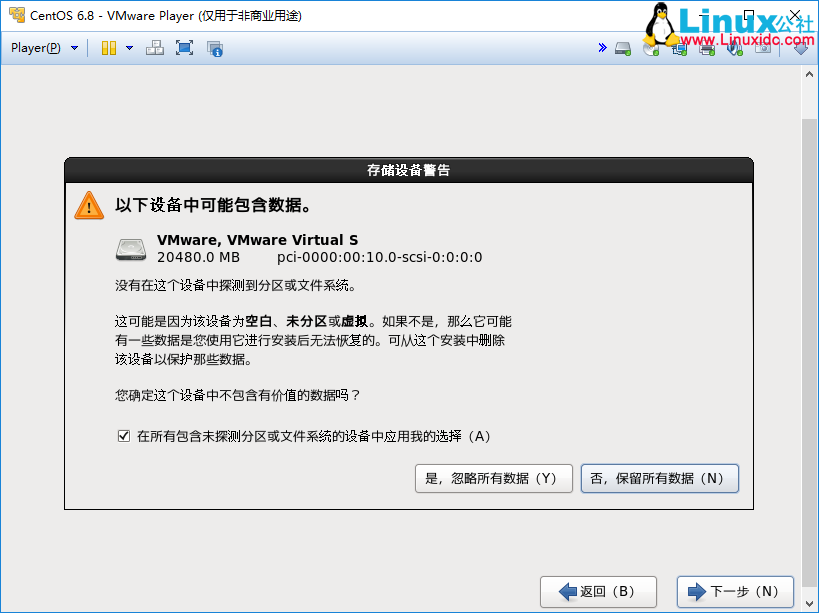Click the hard drive icon beside VMware Virtual S
This screenshot has height=613, width=819.
pyautogui.click(x=130, y=249)
